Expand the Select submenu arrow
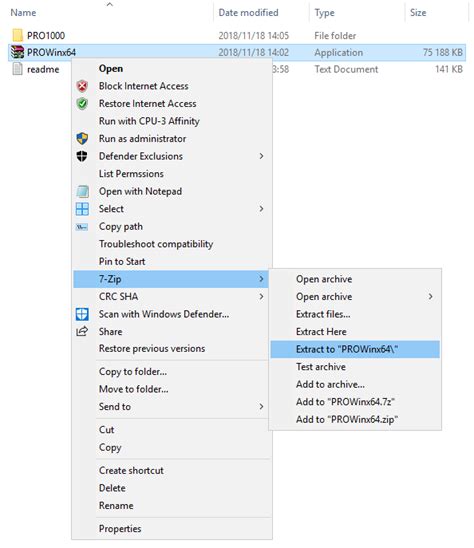This screenshot has height=548, width=474. 261,209
